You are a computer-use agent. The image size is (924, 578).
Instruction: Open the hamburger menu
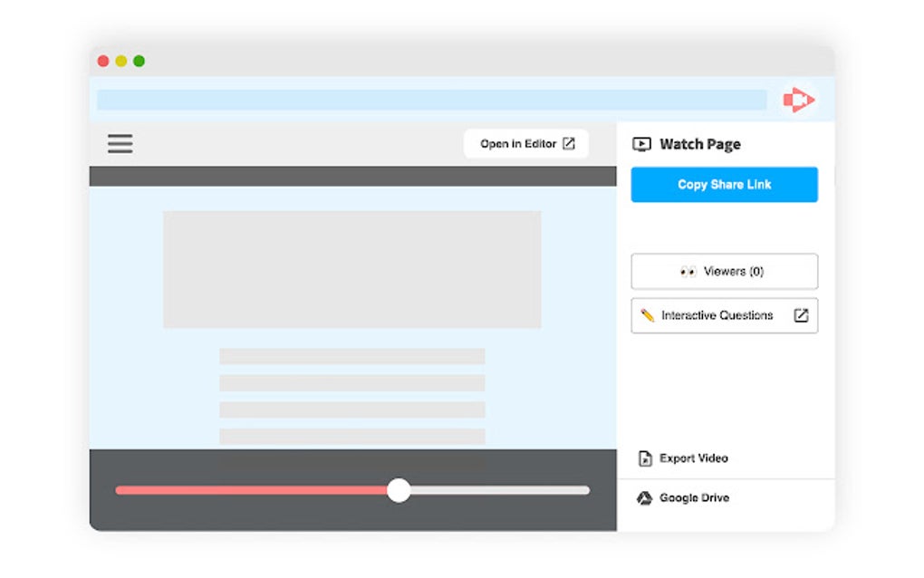(x=120, y=143)
